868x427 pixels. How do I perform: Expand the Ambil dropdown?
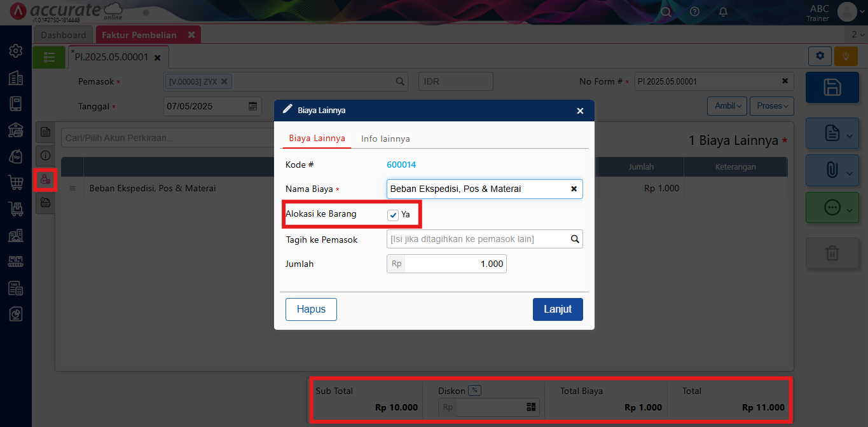click(x=727, y=106)
